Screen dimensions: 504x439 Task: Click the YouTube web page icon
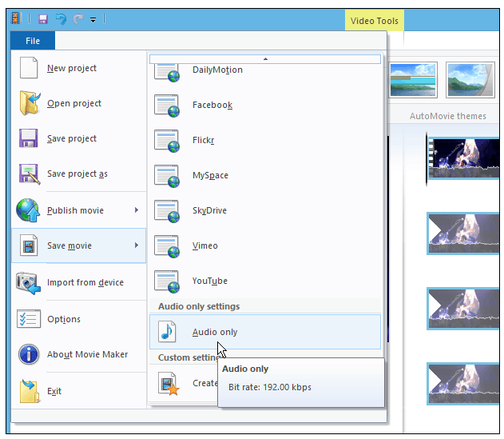click(167, 281)
